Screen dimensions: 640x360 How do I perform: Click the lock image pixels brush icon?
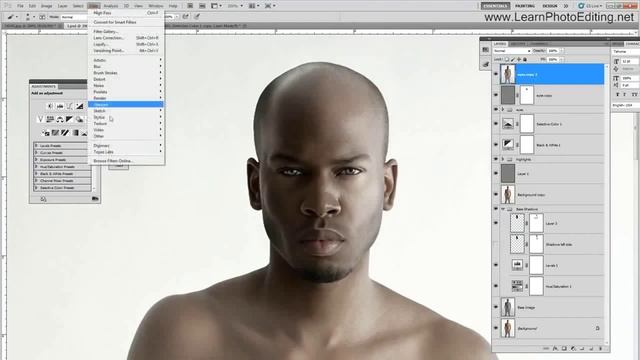[513, 60]
